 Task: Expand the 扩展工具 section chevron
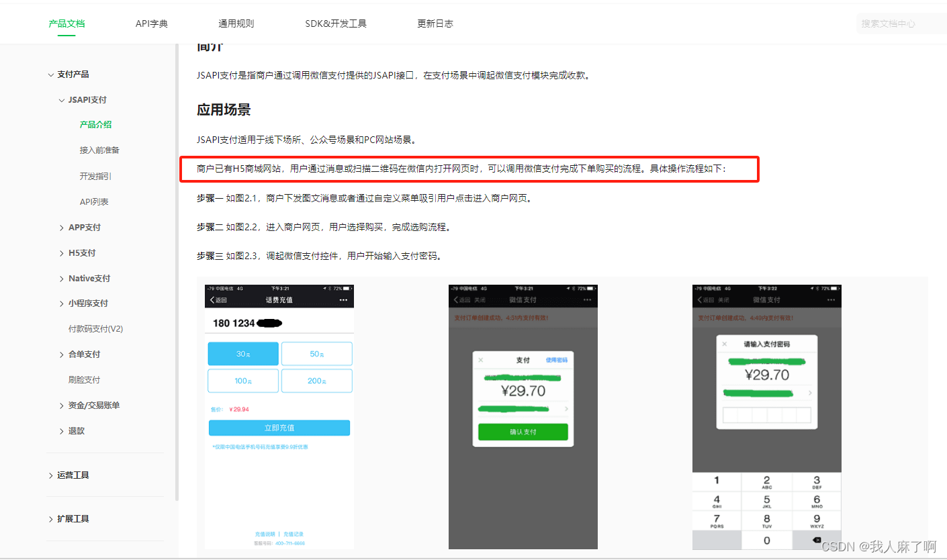51,519
